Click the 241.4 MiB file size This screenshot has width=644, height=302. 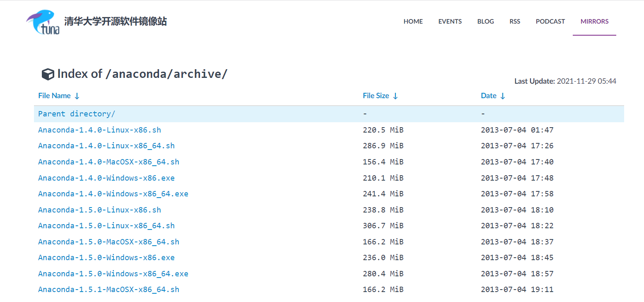[x=383, y=193]
